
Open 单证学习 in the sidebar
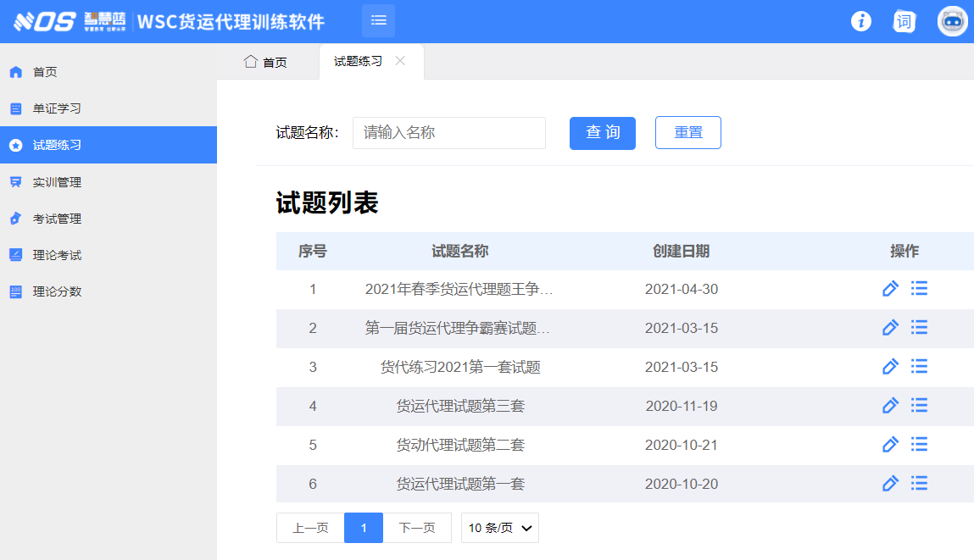[57, 108]
